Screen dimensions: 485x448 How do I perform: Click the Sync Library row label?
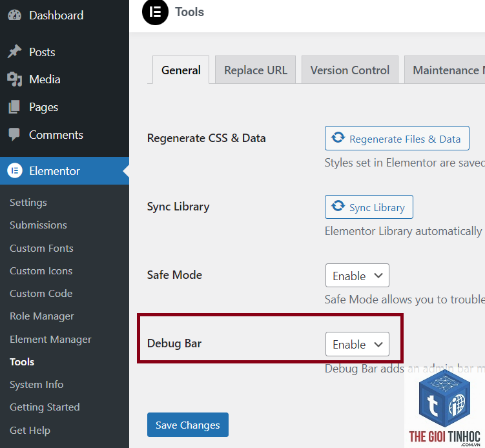click(178, 207)
